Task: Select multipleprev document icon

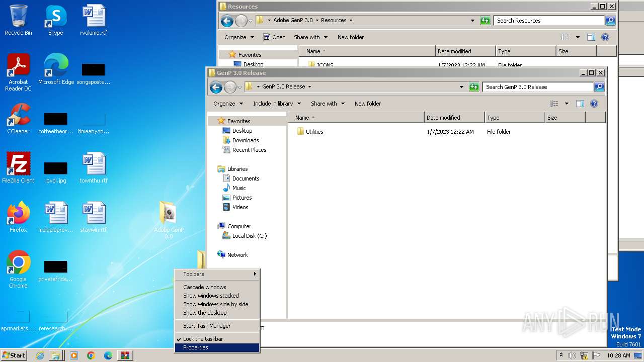Action: (x=56, y=217)
